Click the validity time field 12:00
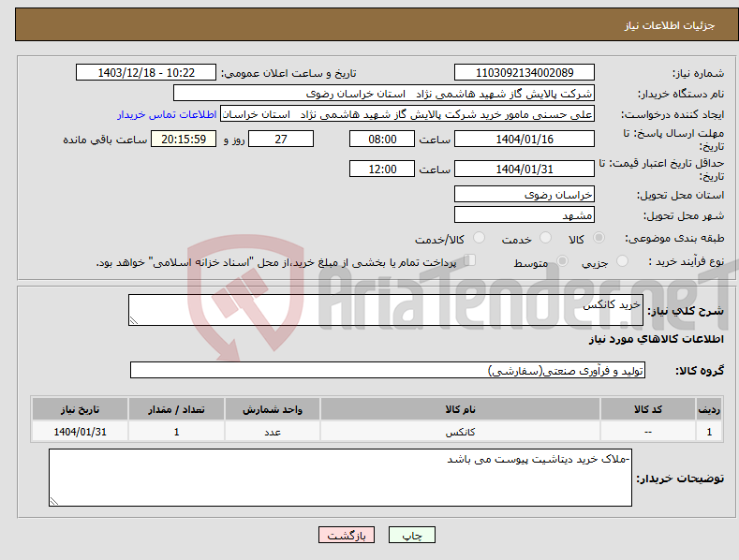The width and height of the screenshot is (739, 560). pyautogui.click(x=382, y=169)
